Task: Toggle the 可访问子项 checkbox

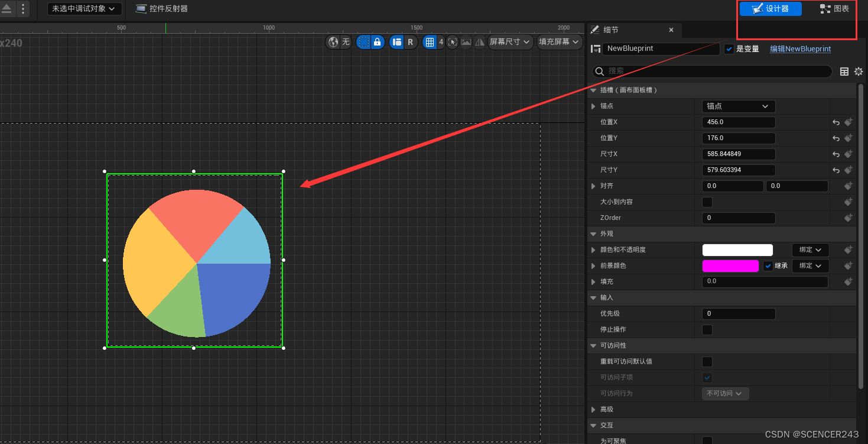Action: (707, 378)
